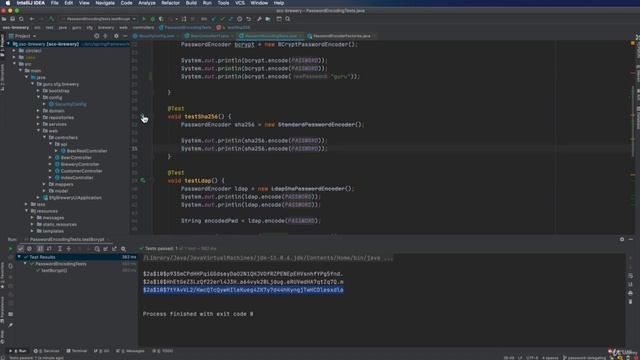Open the Analyze menu

(x=147, y=3)
